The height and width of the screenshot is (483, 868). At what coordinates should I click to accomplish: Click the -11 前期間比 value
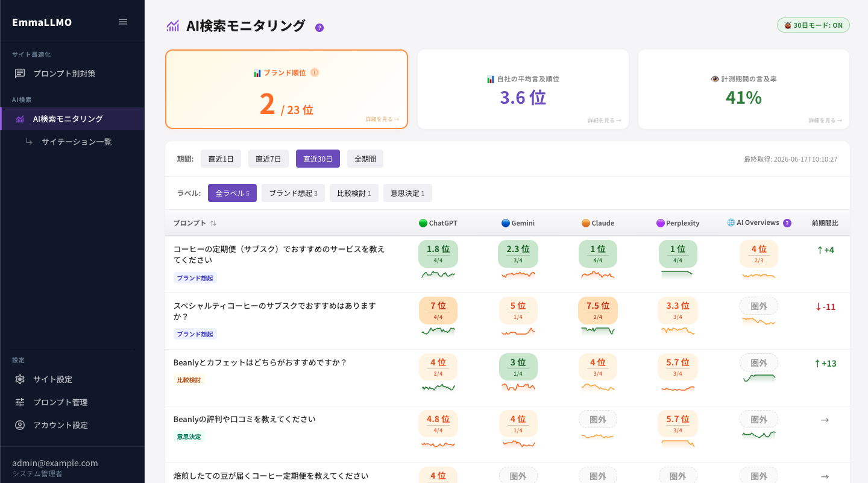[x=825, y=306]
